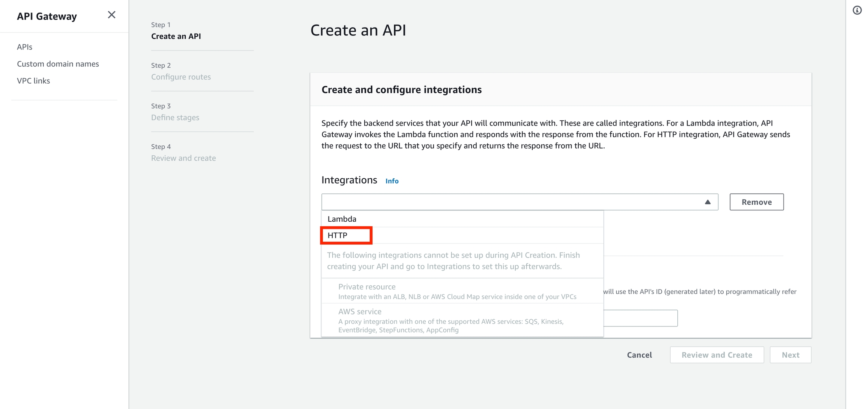Close the API Gateway side panel

pos(112,15)
